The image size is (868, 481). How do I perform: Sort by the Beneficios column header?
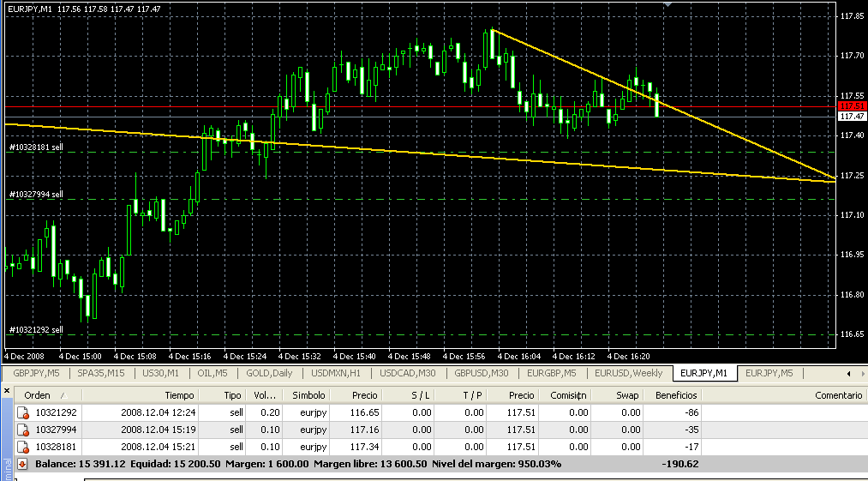pyautogui.click(x=673, y=395)
